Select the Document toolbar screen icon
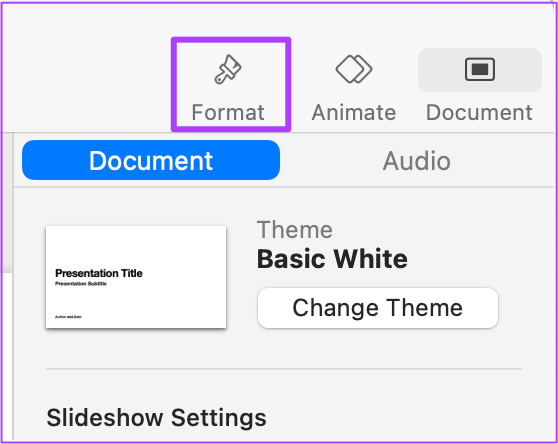 (480, 69)
